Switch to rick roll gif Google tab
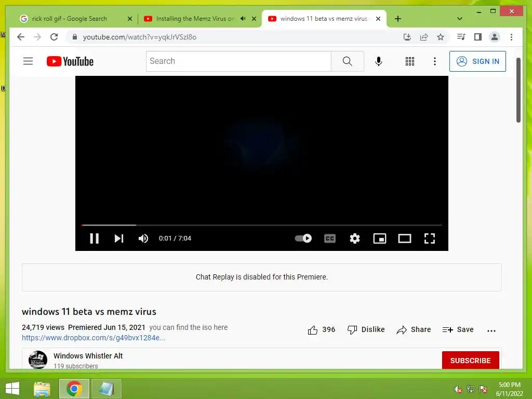This screenshot has height=399, width=532. tap(70, 19)
